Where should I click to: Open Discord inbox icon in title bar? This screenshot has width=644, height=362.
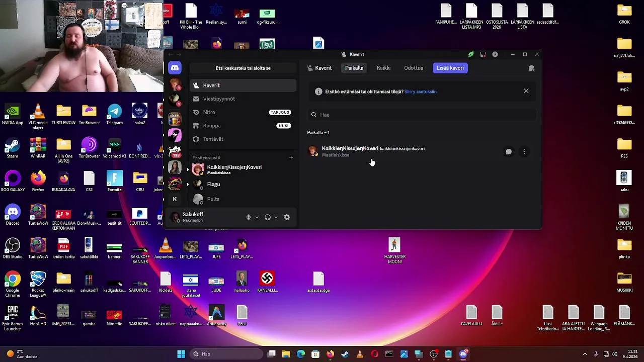[x=483, y=54]
